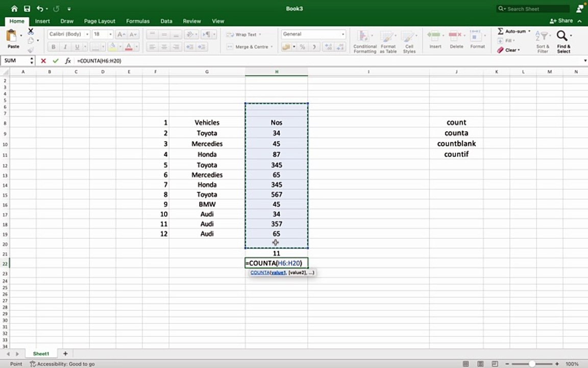Image resolution: width=588 pixels, height=368 pixels.
Task: Open the Customize Quick Access Toolbar arrow
Action: pos(69,9)
